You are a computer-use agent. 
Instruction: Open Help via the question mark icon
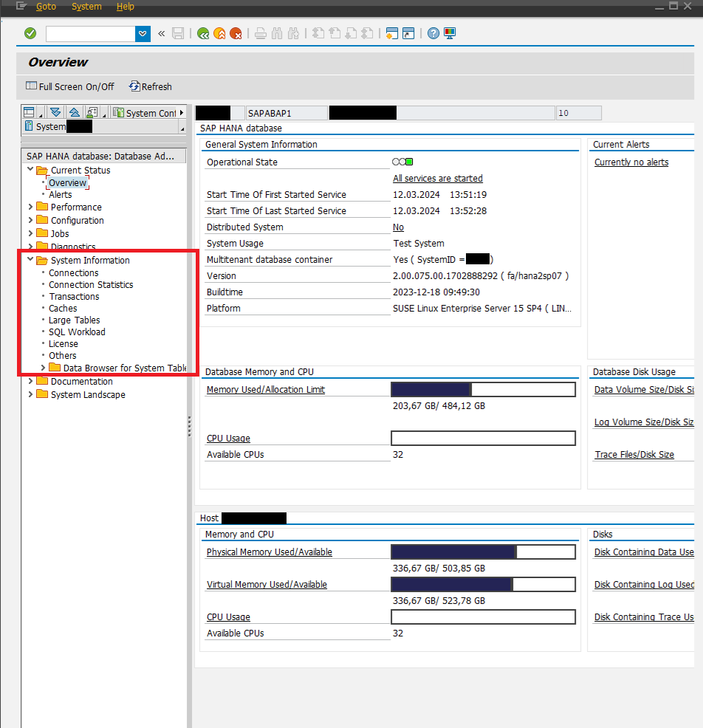click(433, 33)
